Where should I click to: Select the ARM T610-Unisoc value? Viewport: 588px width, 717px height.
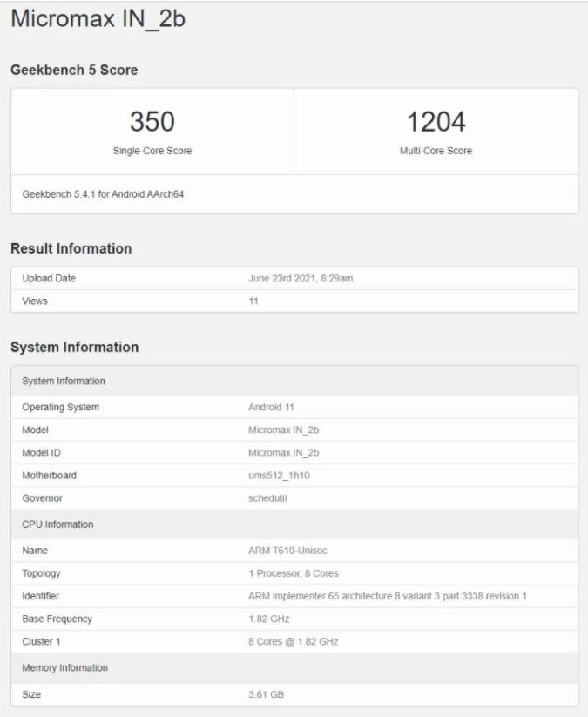[287, 551]
